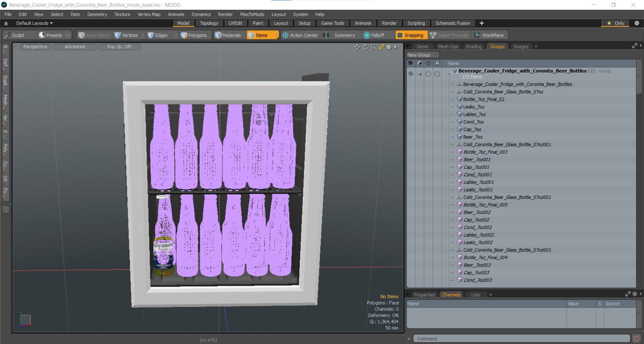Switch to the Shading tab
644x344 pixels.
pos(473,47)
